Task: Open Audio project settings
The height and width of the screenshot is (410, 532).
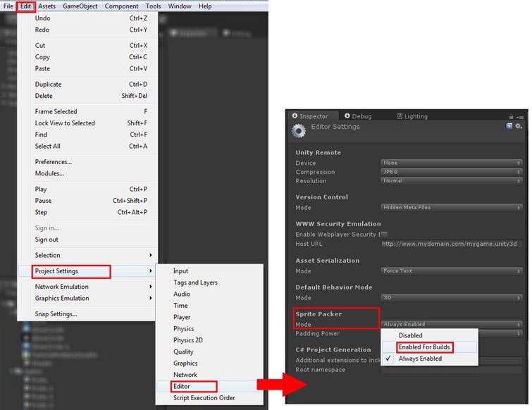Action: click(209, 294)
